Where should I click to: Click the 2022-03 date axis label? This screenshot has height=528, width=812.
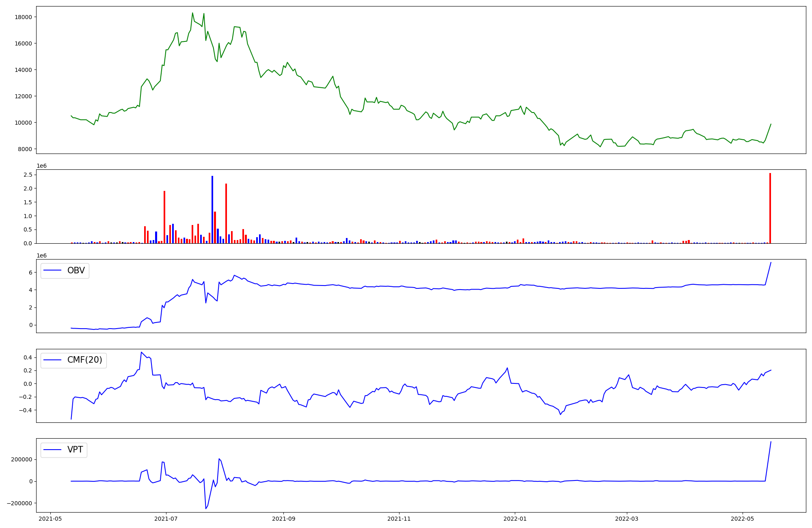tap(627, 519)
